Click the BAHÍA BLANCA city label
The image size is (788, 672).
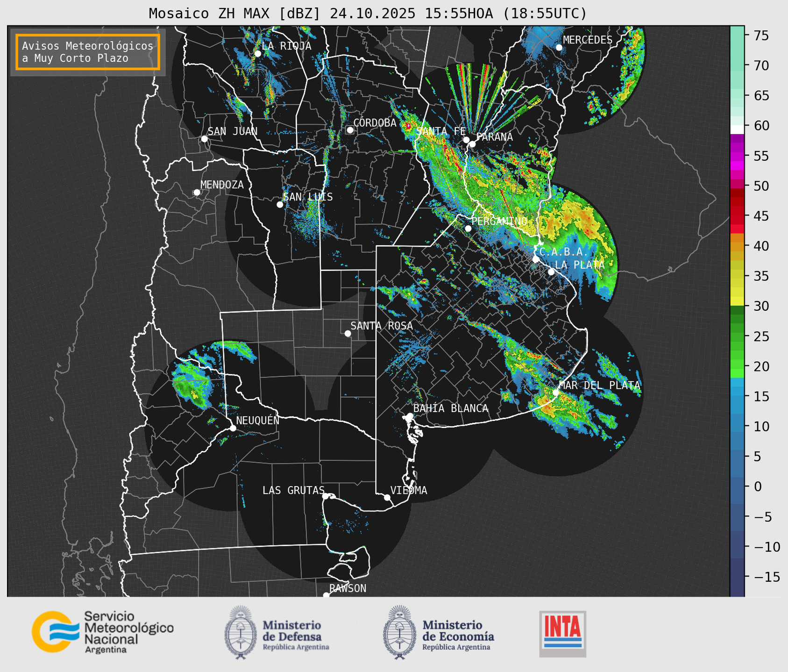click(451, 409)
